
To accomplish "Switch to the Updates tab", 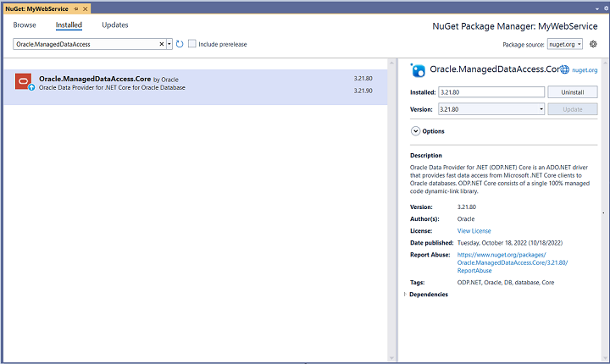I will point(114,25).
